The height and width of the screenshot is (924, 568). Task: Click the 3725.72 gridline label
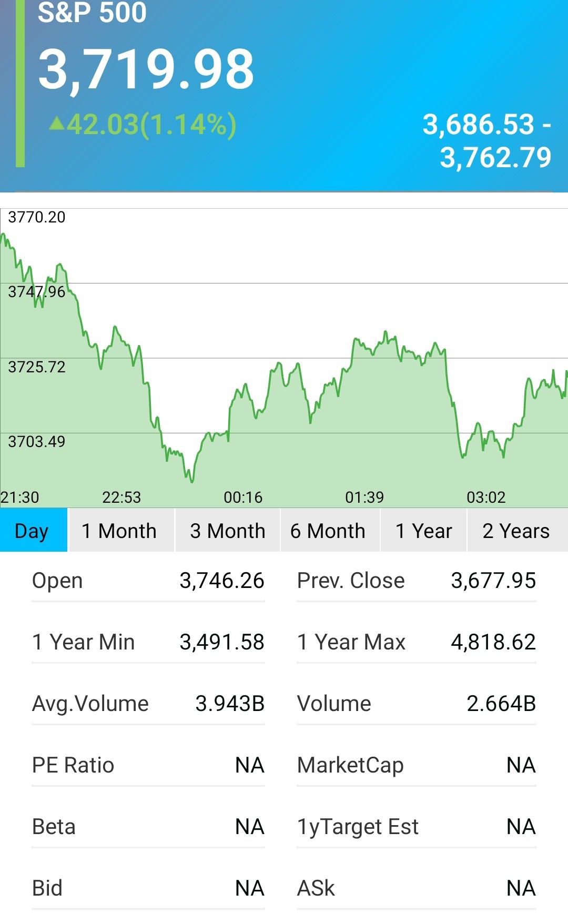click(37, 367)
